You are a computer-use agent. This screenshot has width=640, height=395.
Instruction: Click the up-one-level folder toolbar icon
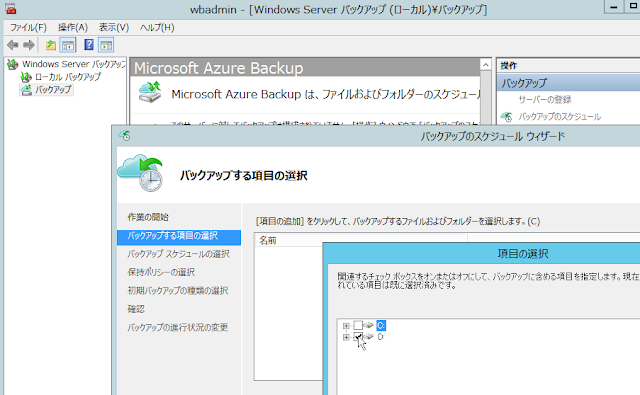coord(51,45)
